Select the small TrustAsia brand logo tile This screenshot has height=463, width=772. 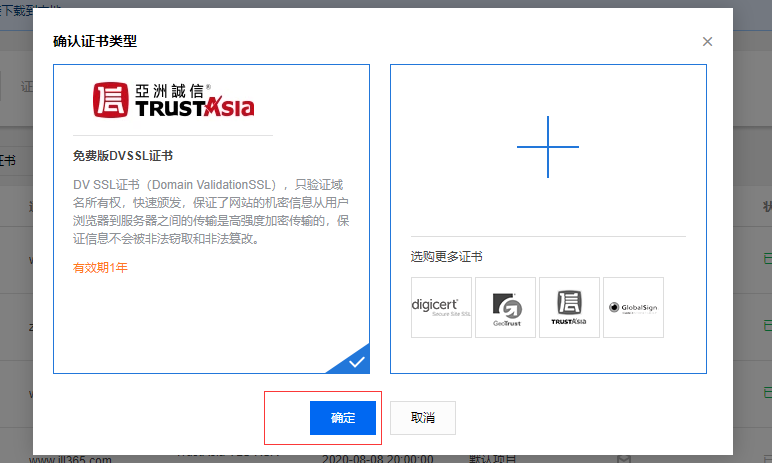coord(569,307)
